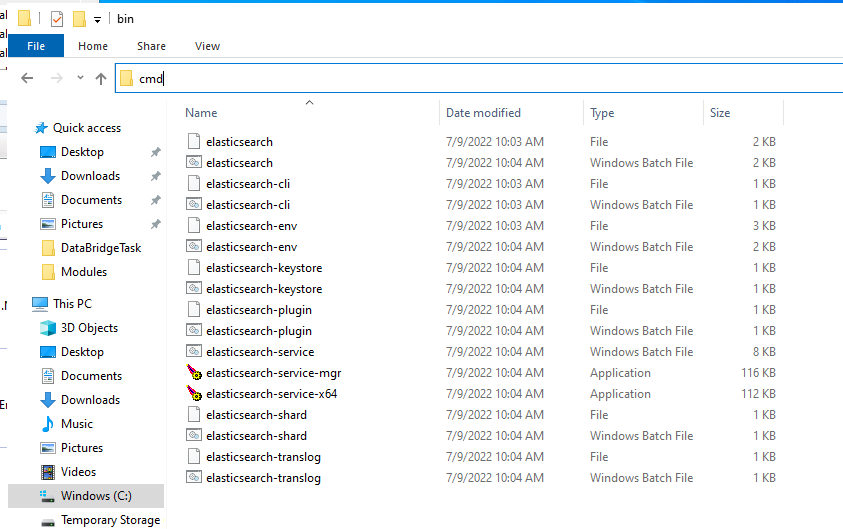Click the 3 KB size cell
The image size is (843, 529).
pyautogui.click(x=764, y=226)
